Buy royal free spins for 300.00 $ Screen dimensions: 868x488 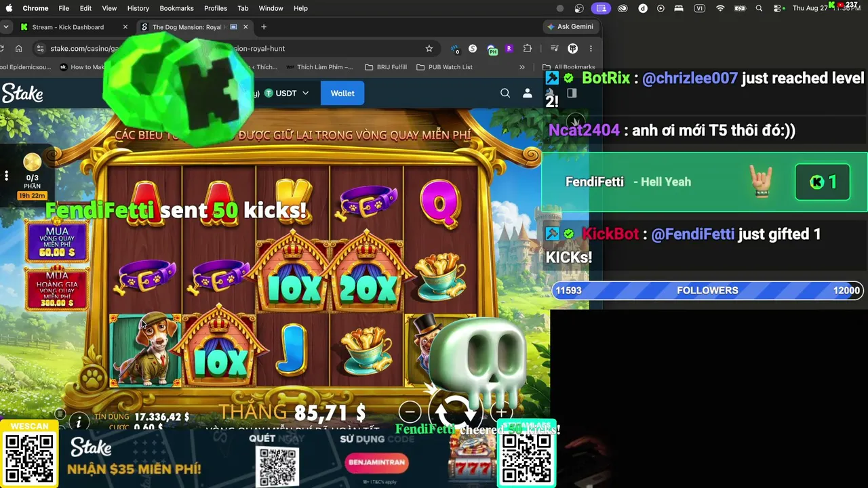coord(57,288)
